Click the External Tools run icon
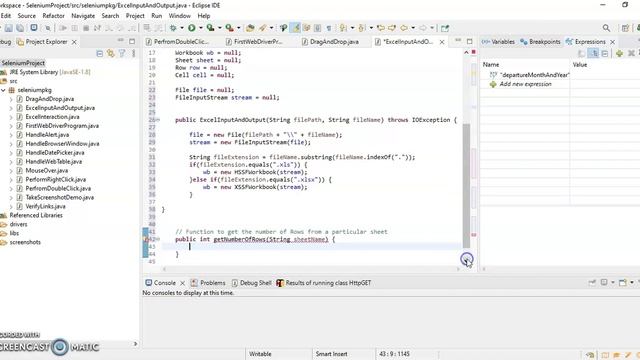This screenshot has height=360, width=640. point(229,28)
